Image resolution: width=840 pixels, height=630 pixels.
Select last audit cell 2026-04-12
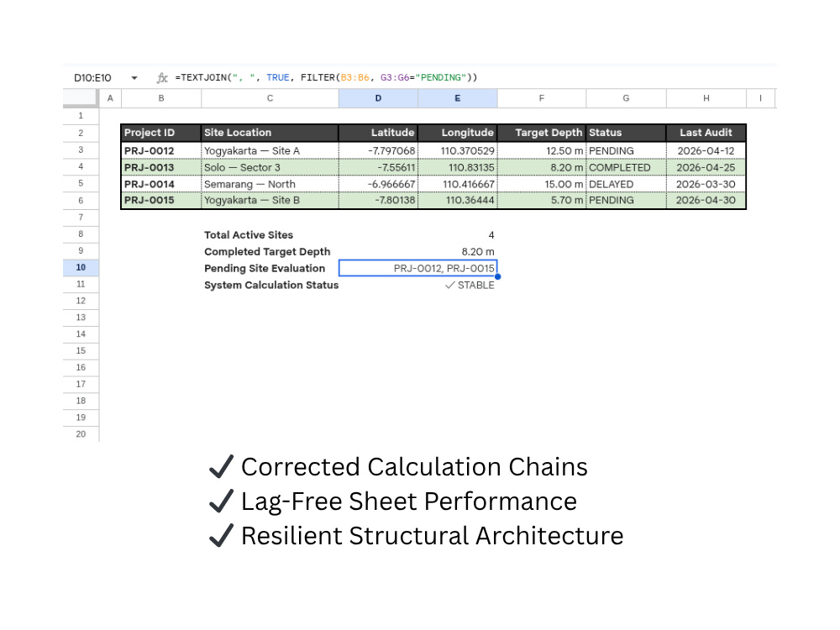[x=706, y=151]
